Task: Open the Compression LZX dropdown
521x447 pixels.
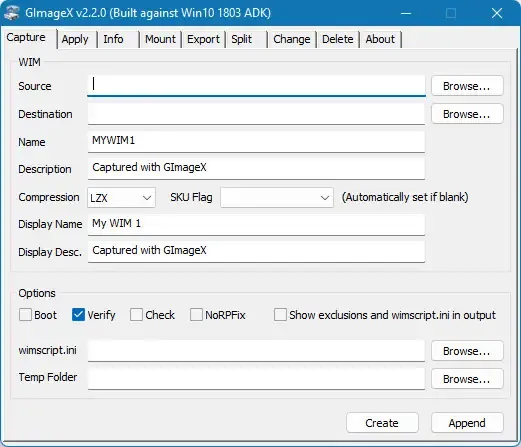Action: tap(121, 198)
